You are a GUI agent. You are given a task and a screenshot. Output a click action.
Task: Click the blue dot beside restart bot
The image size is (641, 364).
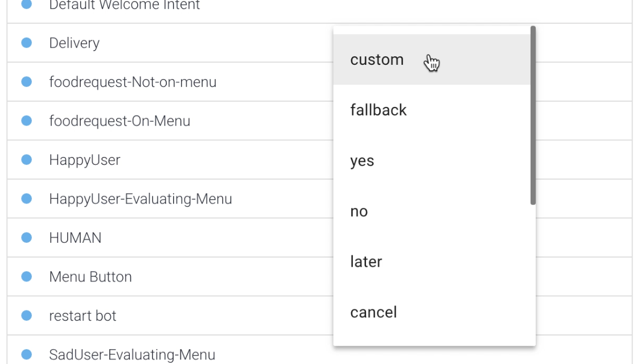26,316
